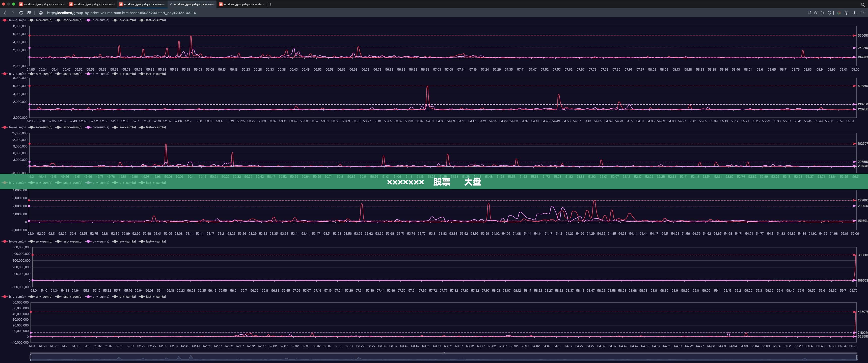
Task: Toggle last-v-sum(a) in second chart legend
Action: point(153,74)
